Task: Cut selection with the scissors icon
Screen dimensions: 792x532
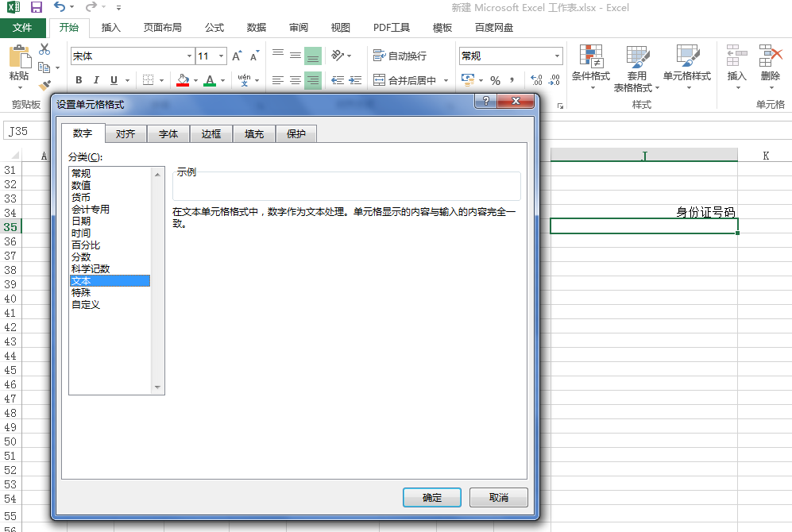Action: pos(44,49)
